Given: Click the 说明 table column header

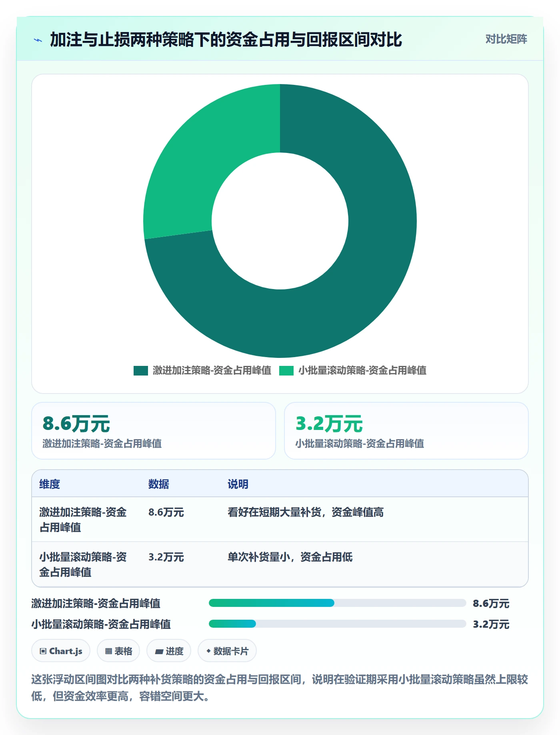Looking at the screenshot, I should (238, 484).
